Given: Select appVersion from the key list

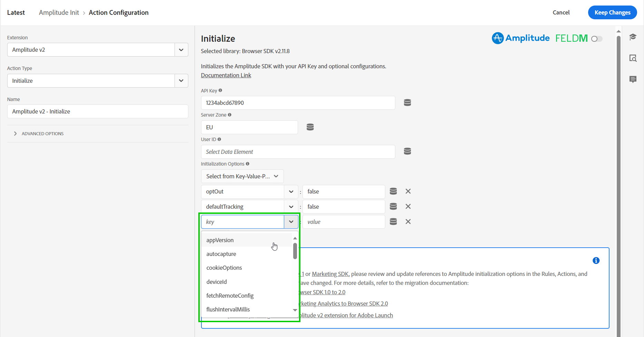Looking at the screenshot, I should 247,240.
